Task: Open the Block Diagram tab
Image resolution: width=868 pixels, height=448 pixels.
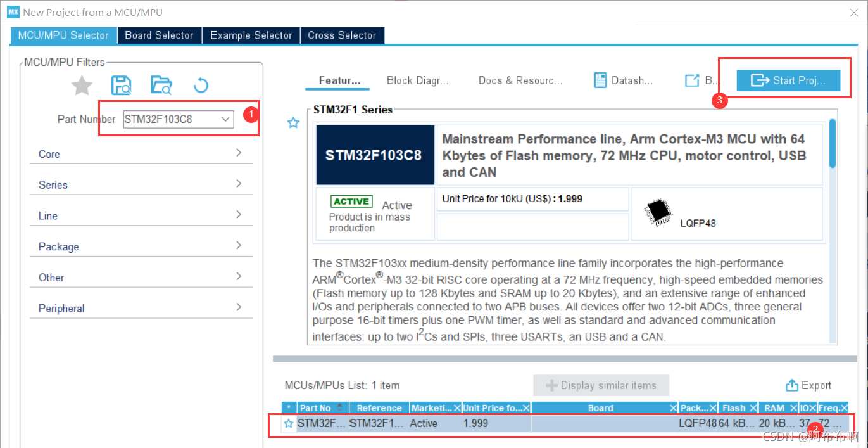Action: point(417,80)
